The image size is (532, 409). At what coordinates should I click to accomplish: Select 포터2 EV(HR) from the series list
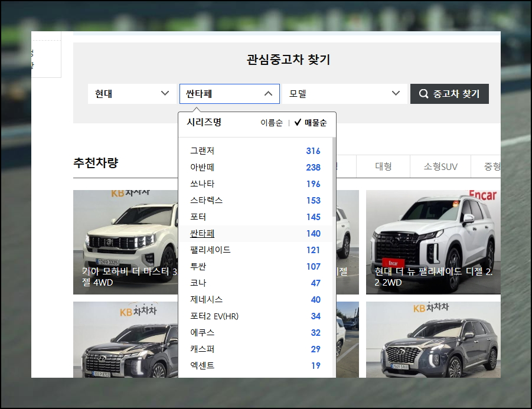[255, 316]
